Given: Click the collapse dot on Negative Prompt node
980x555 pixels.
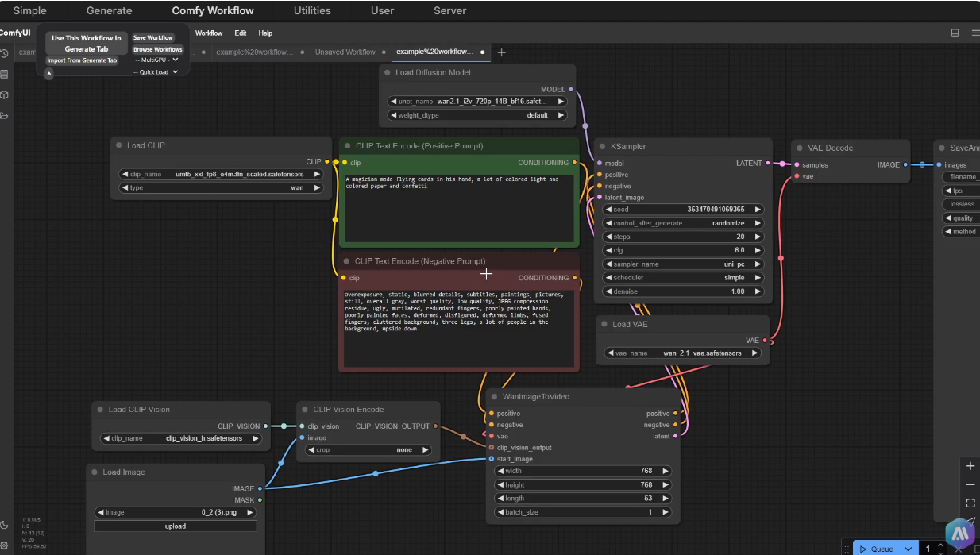Looking at the screenshot, I should (x=346, y=261).
